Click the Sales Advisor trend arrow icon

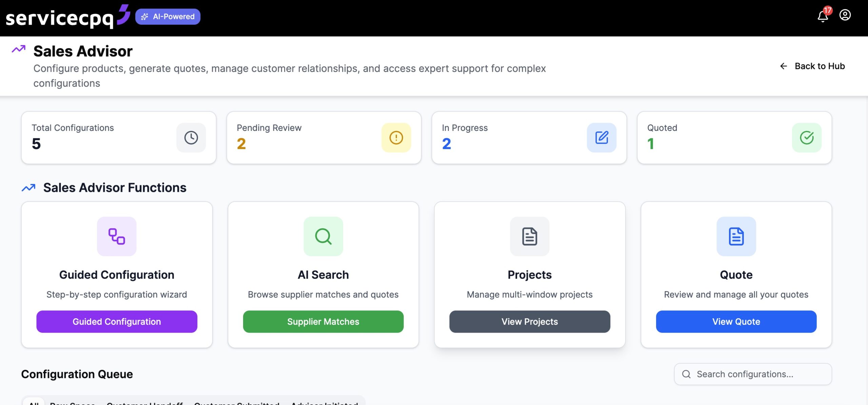click(19, 49)
